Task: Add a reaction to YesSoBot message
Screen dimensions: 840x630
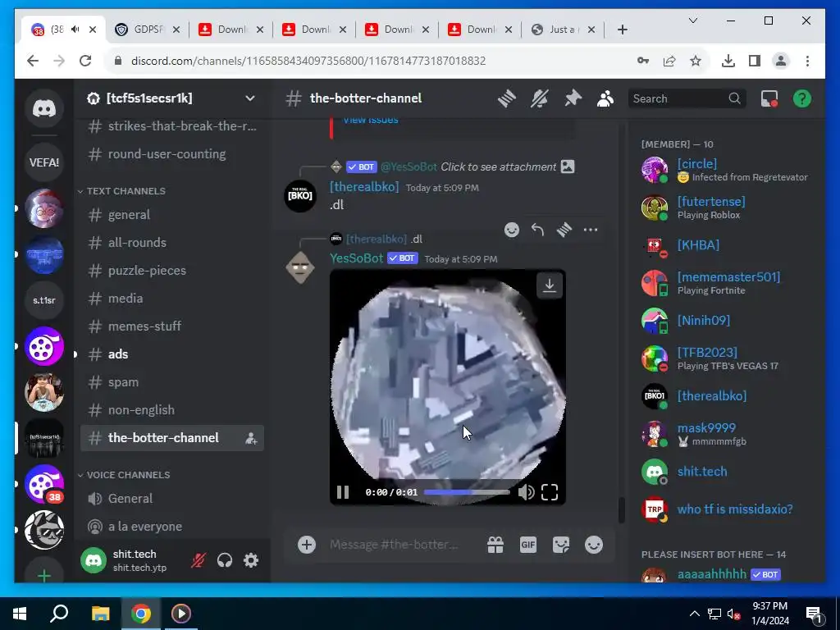Action: pyautogui.click(x=512, y=230)
